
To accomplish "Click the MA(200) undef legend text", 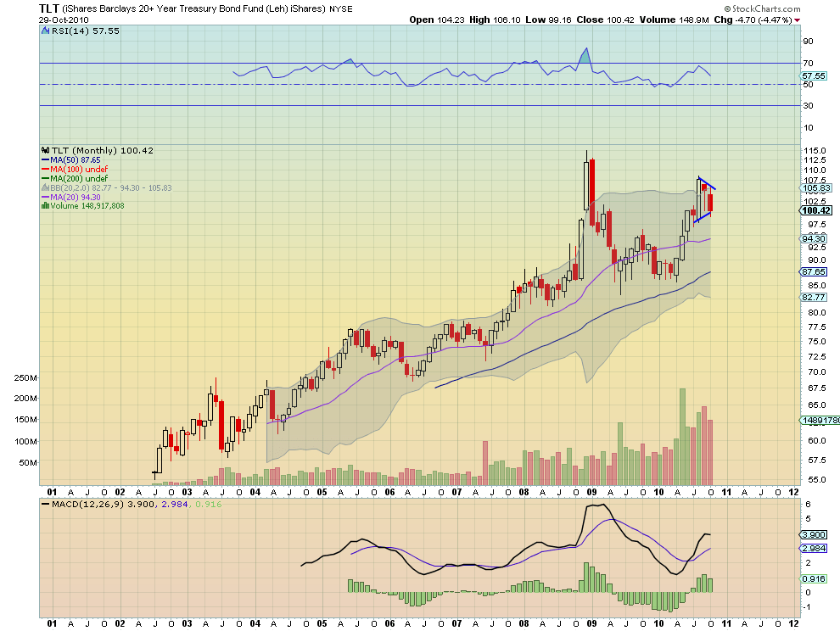I will click(x=79, y=178).
